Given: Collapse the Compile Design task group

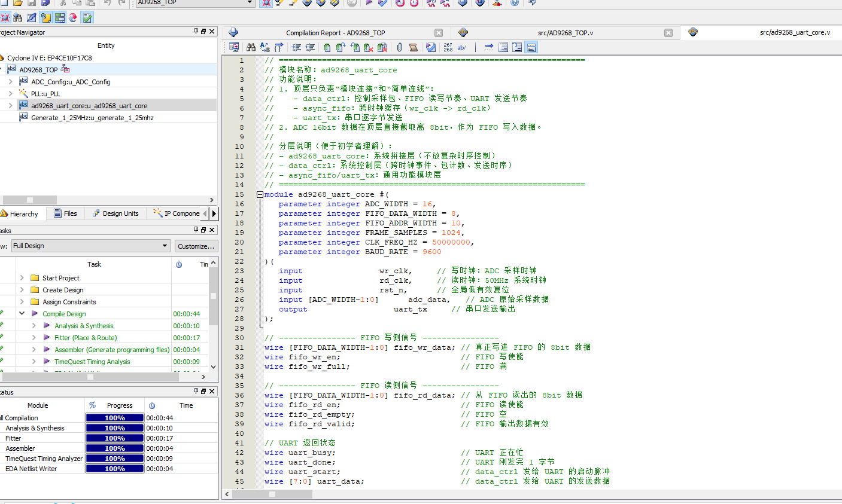Looking at the screenshot, I should 22,314.
